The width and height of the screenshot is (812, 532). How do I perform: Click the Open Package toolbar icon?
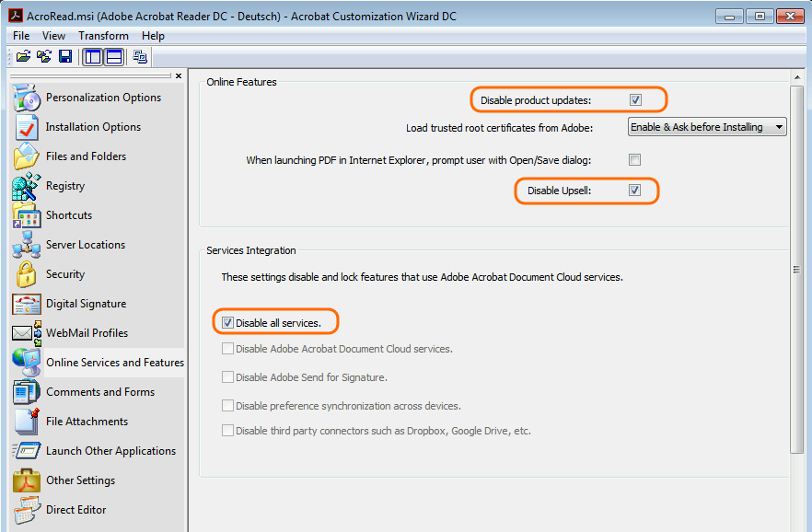[23, 56]
